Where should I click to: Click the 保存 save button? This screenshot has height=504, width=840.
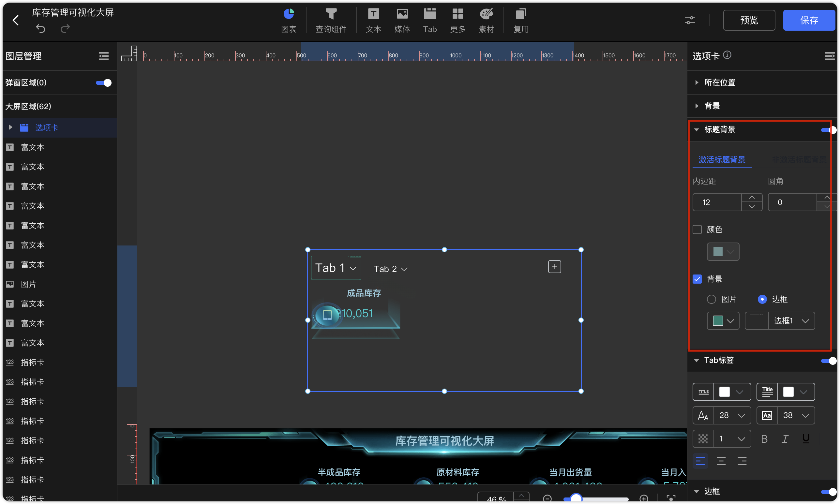809,20
